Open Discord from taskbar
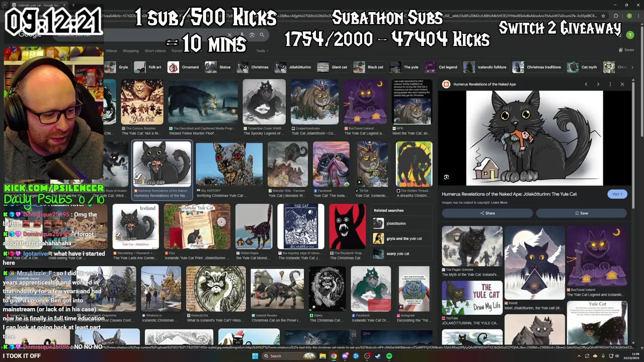The height and width of the screenshot is (362, 644). coord(345,356)
